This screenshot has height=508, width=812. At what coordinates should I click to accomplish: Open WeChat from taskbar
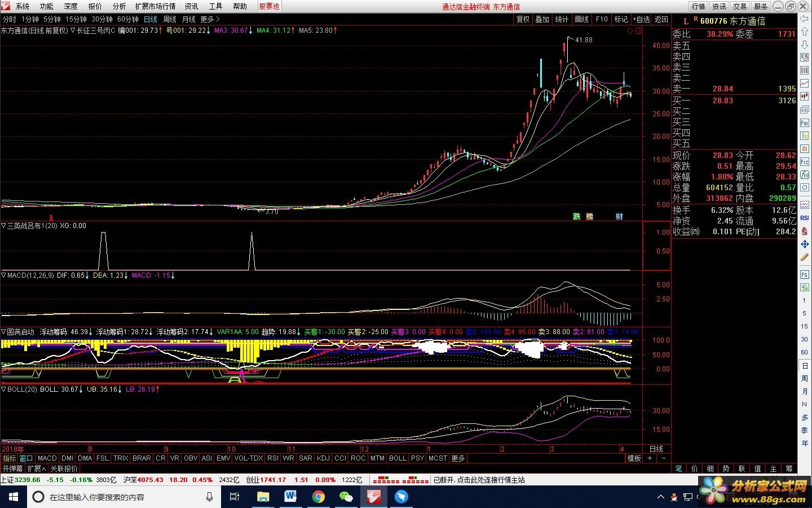[346, 497]
